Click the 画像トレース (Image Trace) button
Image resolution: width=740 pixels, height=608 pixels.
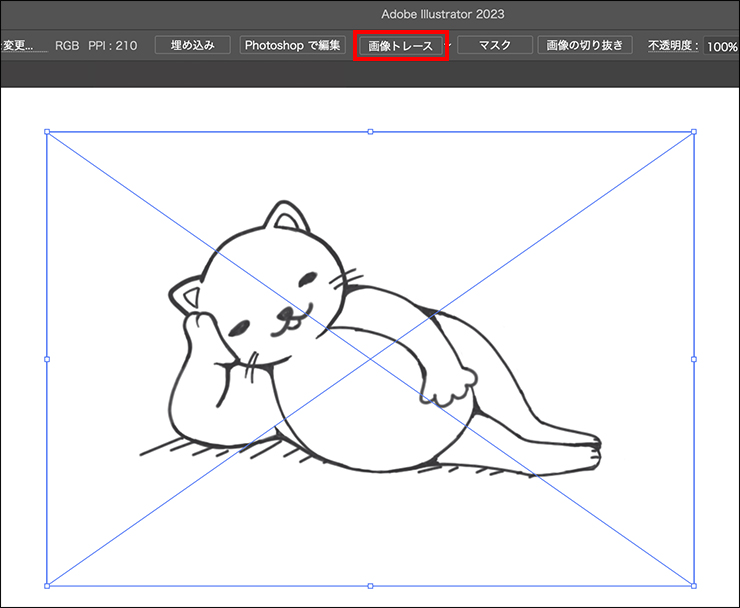(x=400, y=46)
